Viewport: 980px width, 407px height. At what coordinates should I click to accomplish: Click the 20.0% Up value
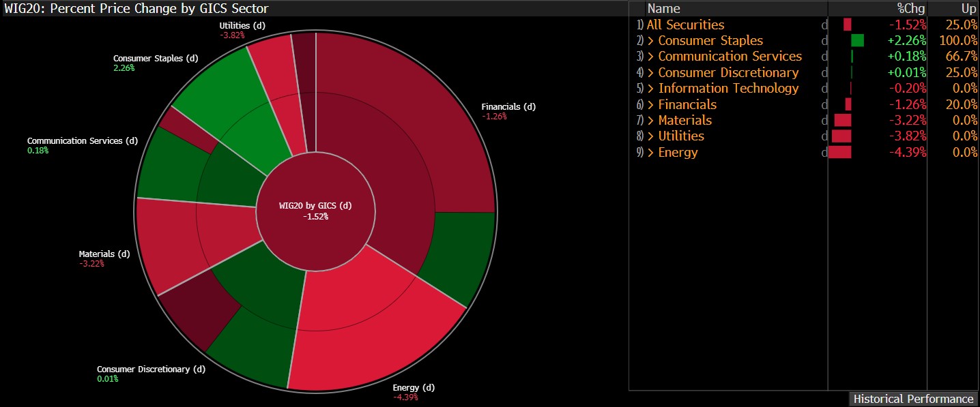(x=961, y=104)
